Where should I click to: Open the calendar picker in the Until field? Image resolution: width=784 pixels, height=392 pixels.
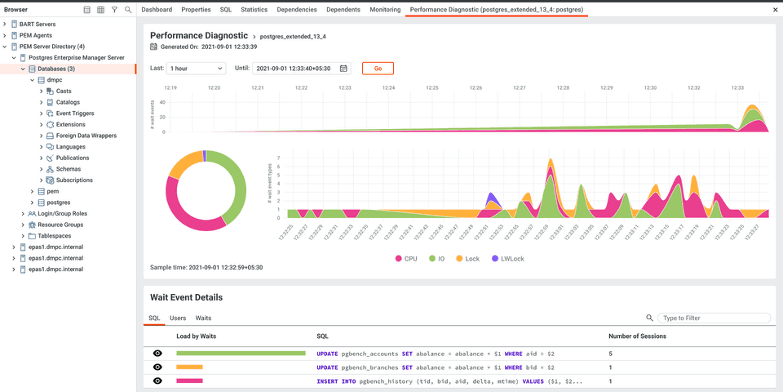[x=344, y=68]
